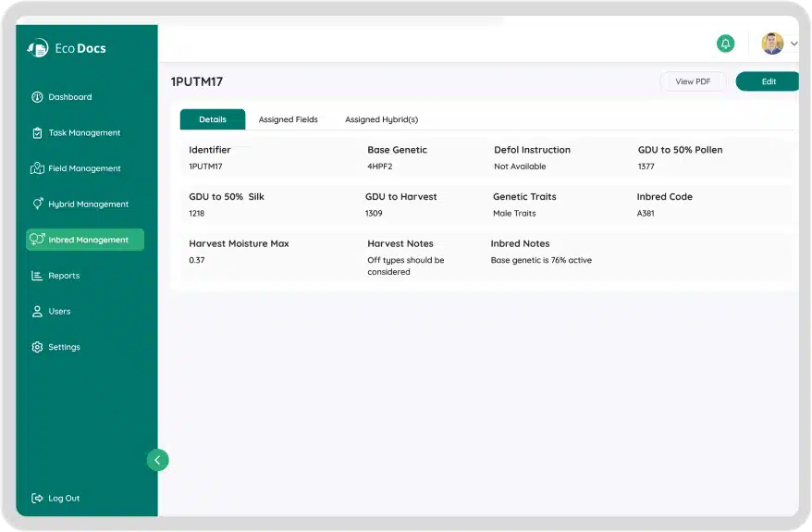Log out using the Log Out link
This screenshot has width=812, height=532.
(x=56, y=498)
